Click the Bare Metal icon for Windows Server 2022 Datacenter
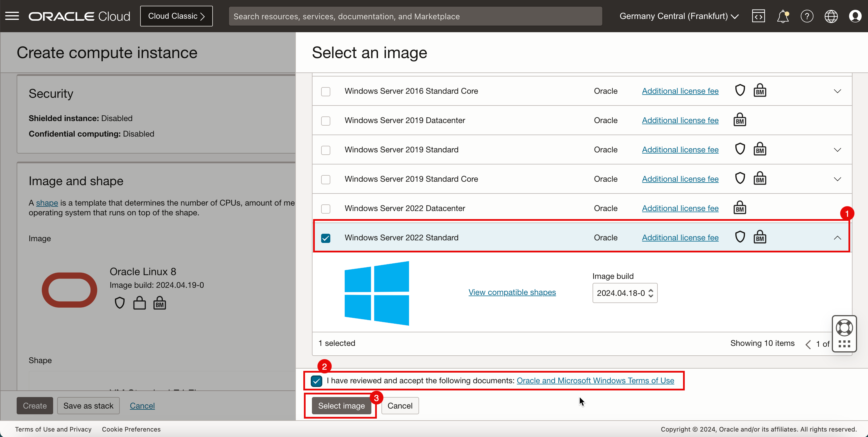868x437 pixels. point(740,208)
